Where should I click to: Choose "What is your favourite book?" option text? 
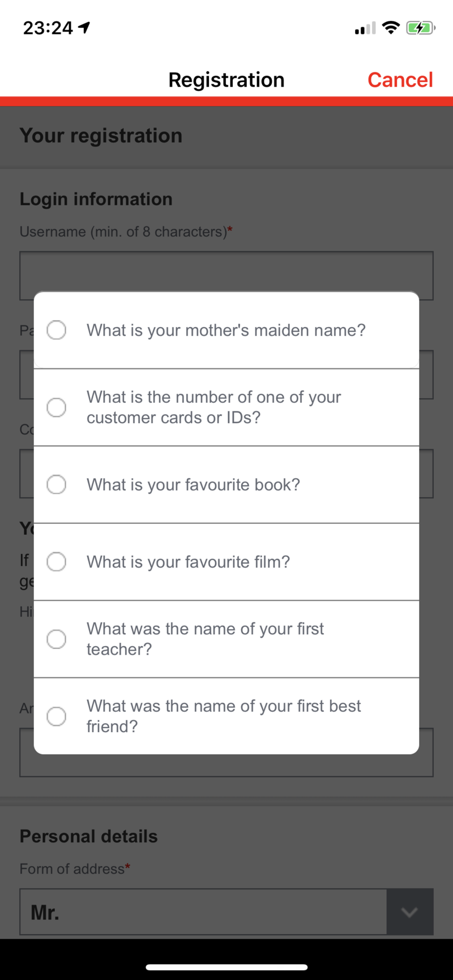click(193, 485)
